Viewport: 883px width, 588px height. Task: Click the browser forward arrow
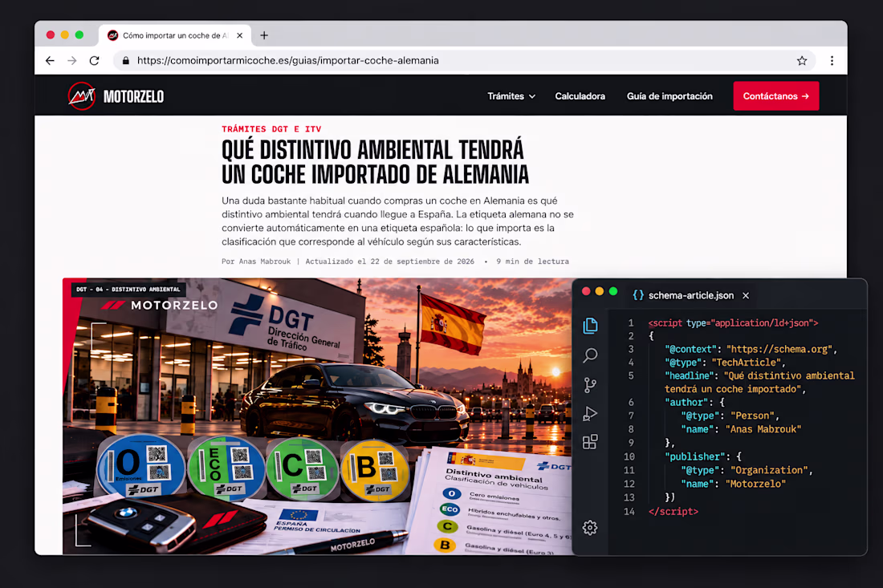point(72,61)
